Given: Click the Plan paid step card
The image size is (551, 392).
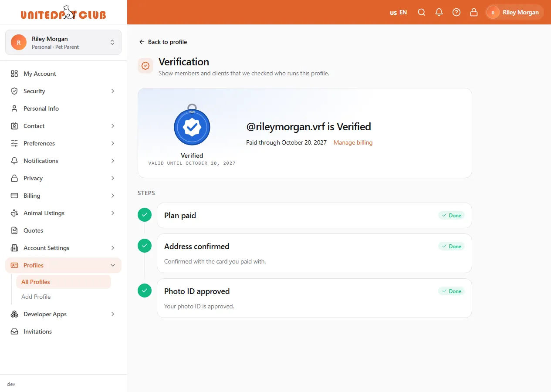Looking at the screenshot, I should pos(314,215).
